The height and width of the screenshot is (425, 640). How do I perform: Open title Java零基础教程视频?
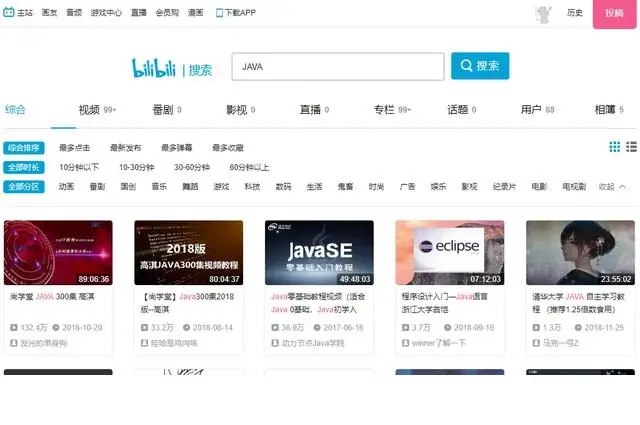[318, 303]
